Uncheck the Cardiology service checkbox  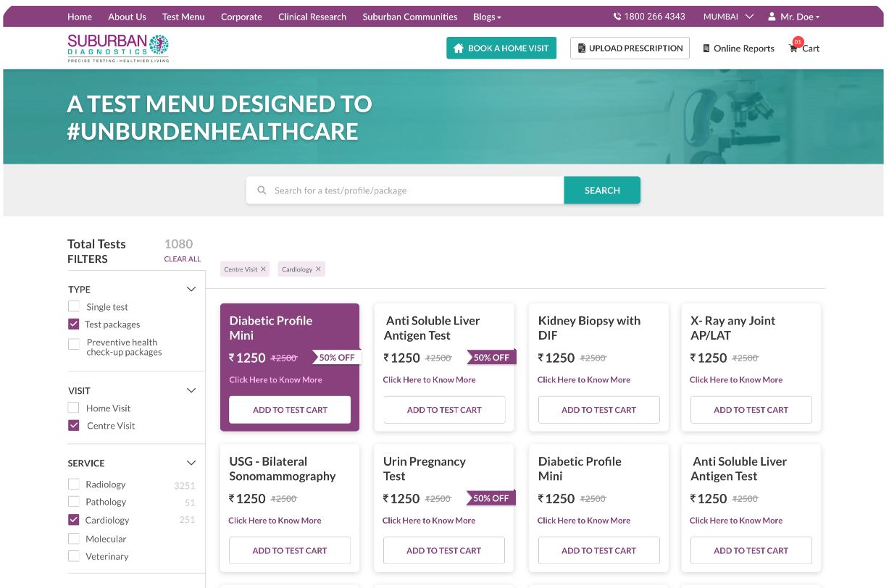74,520
